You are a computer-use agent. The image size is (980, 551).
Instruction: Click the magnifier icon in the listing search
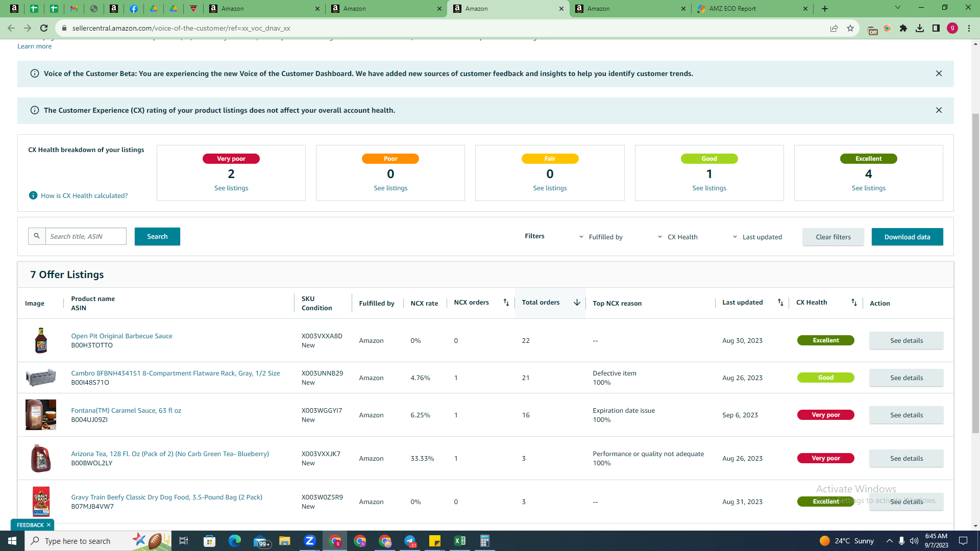click(x=37, y=236)
